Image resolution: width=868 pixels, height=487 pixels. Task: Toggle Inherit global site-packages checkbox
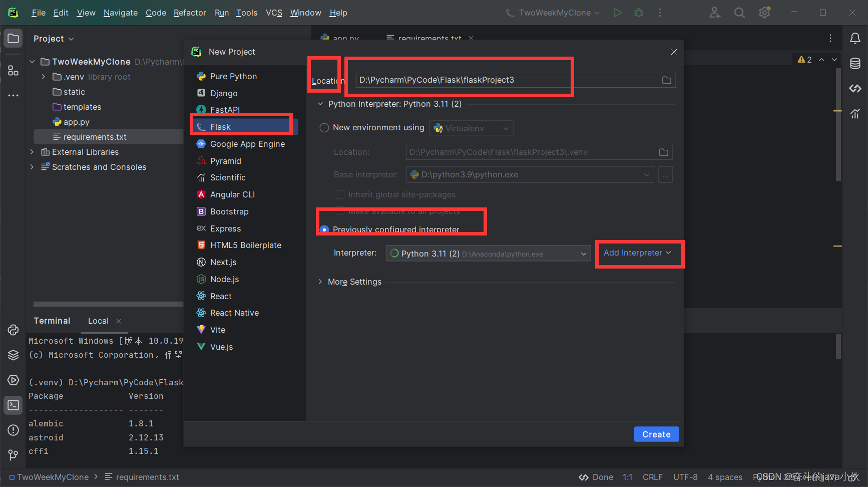coord(340,194)
